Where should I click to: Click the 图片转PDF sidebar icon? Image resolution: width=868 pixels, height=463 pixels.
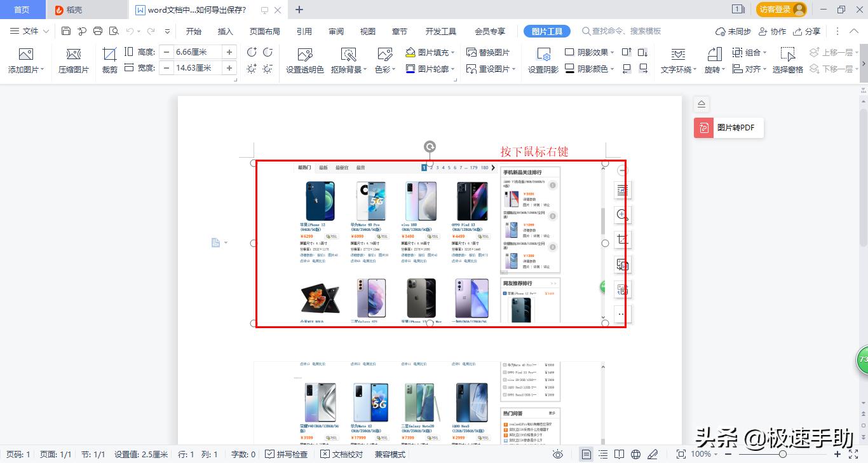click(x=728, y=127)
